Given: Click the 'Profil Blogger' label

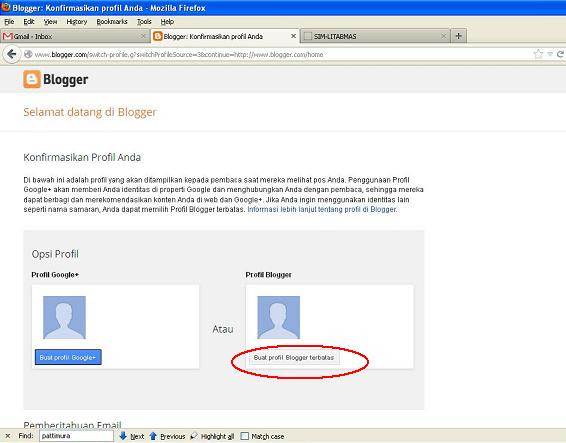Looking at the screenshot, I should (268, 275).
